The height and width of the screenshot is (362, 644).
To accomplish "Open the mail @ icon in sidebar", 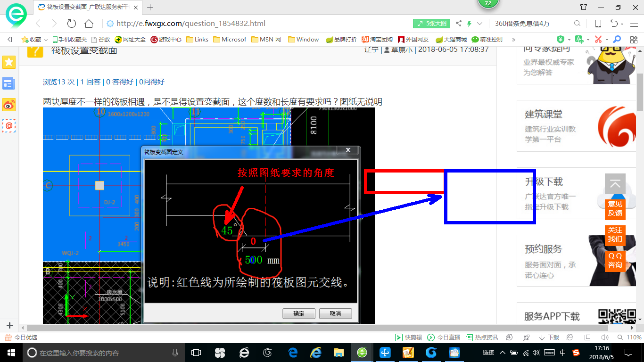I will (x=9, y=125).
